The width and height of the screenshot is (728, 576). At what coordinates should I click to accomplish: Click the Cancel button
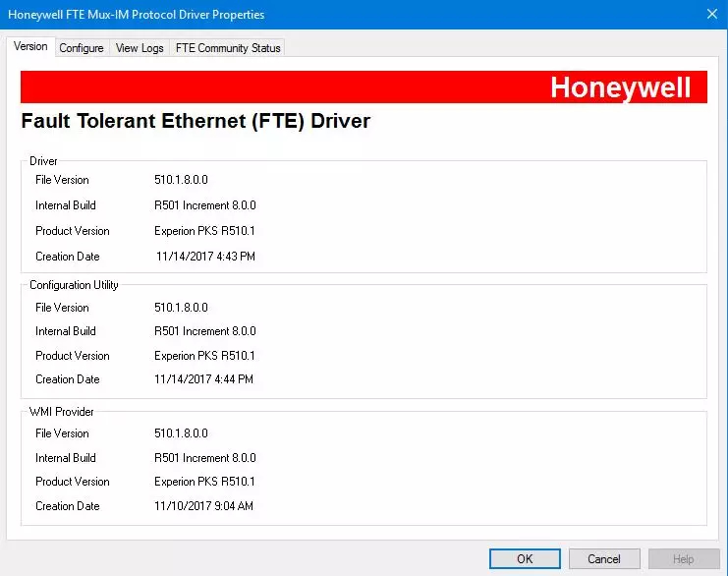coord(604,559)
